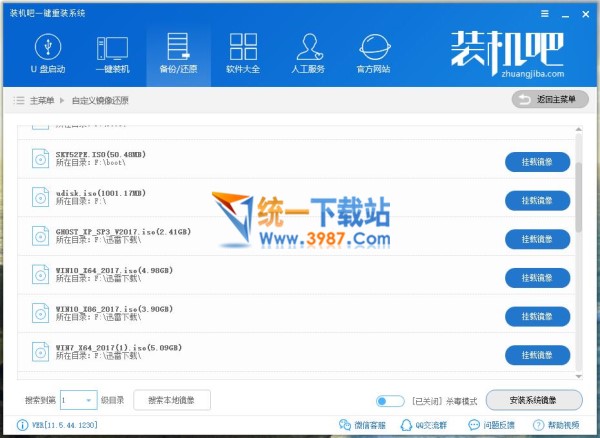Select the SKY52PE.ISO(50.48MB) file name

[x=101, y=155]
